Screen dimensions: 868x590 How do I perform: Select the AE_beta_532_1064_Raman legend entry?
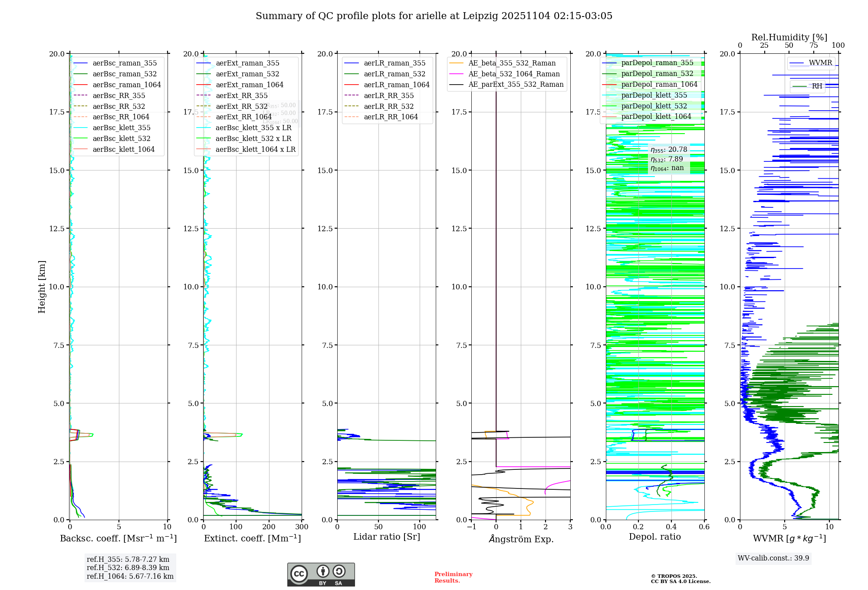click(514, 74)
